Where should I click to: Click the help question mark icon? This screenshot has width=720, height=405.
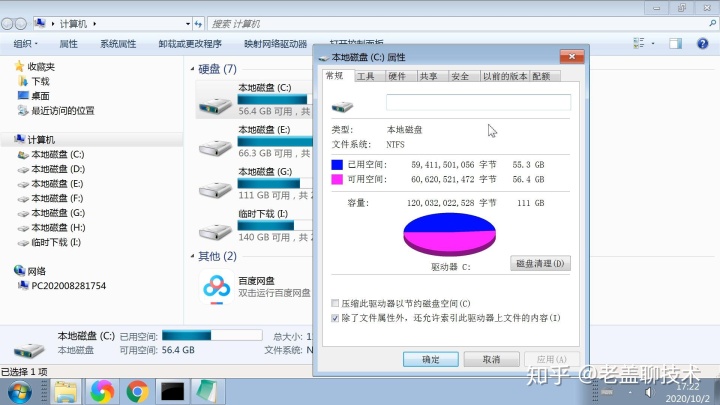703,44
